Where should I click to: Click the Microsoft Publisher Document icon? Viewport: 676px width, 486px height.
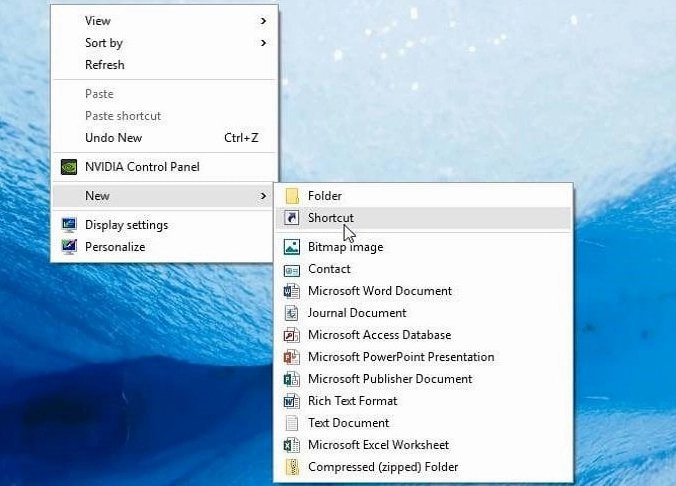[x=292, y=379]
